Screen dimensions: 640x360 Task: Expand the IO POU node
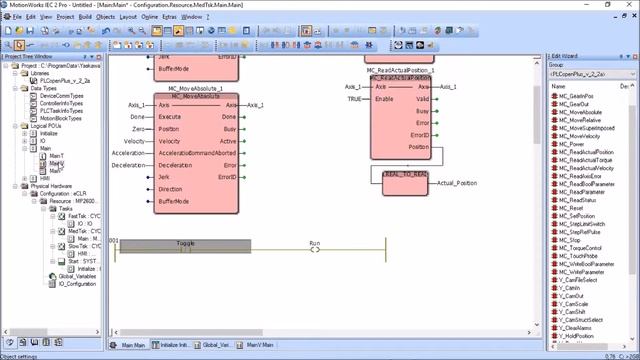[24, 141]
